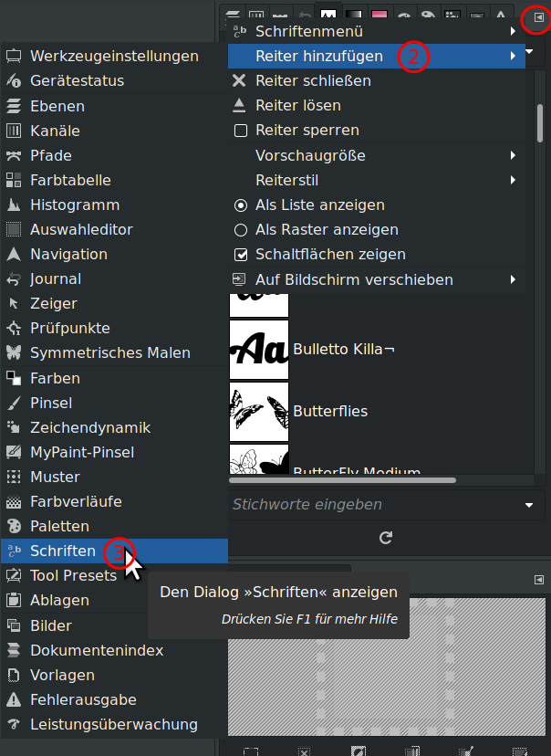Image resolution: width=551 pixels, height=756 pixels.
Task: Select the Butterflies font name
Action: pyautogui.click(x=330, y=411)
